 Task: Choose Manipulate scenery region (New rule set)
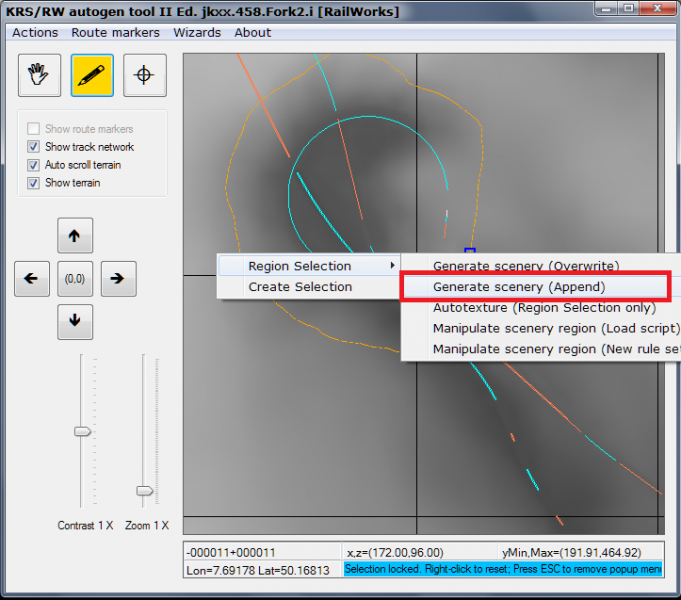click(541, 349)
